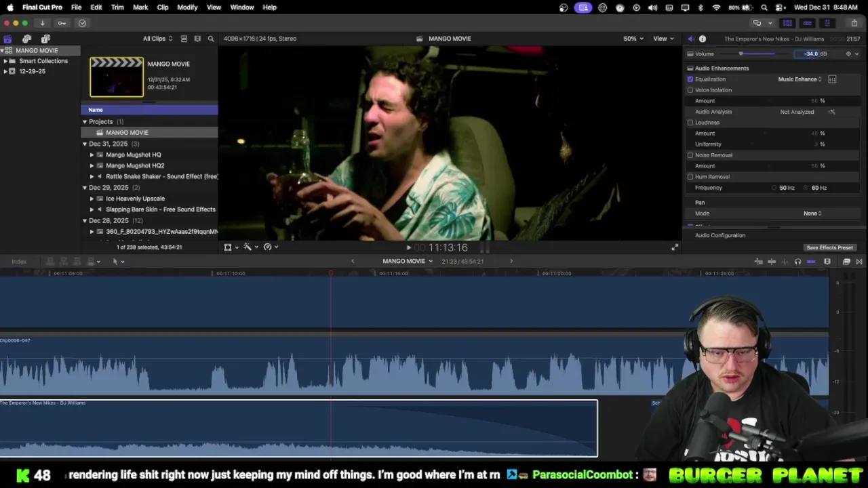The height and width of the screenshot is (488, 868).
Task: Open the MANGO MOVIE timeline title menu
Action: click(x=408, y=262)
